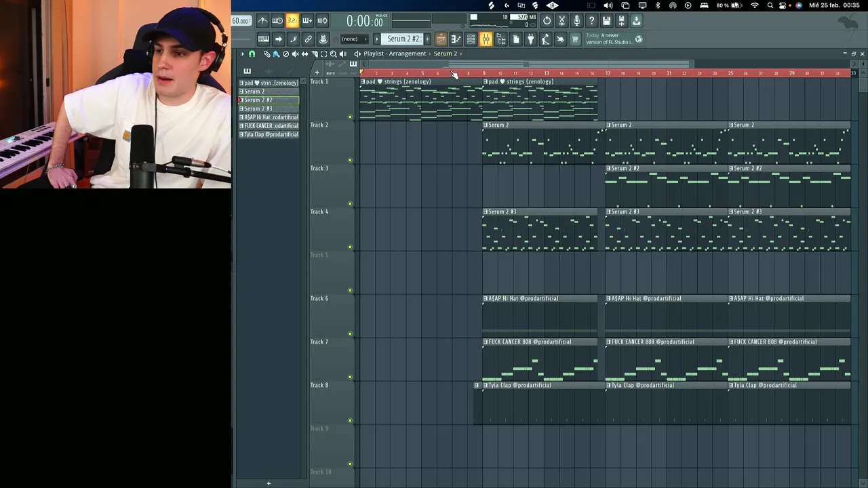The image size is (868, 488).
Task: Select Serum 2 #3 in the picker list
Action: (269, 108)
